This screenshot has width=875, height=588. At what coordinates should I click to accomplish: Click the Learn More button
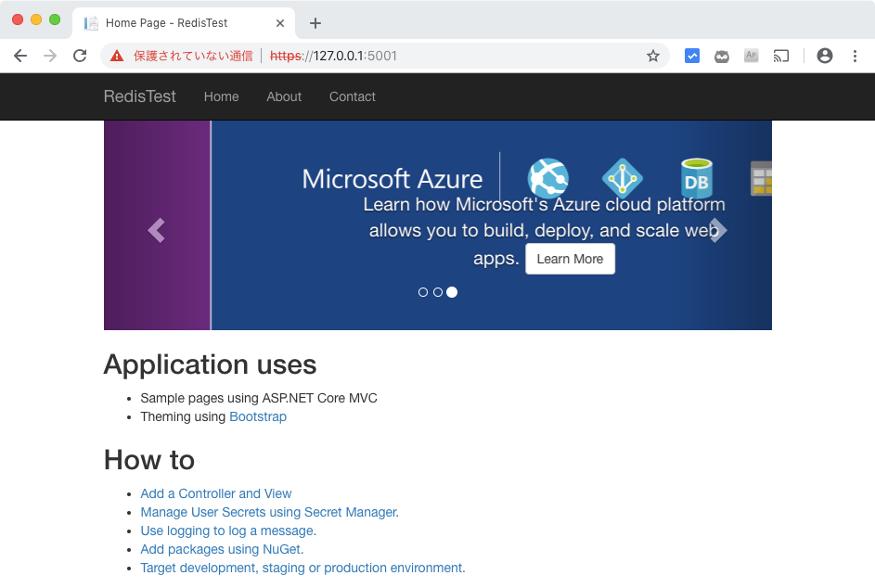coord(570,259)
